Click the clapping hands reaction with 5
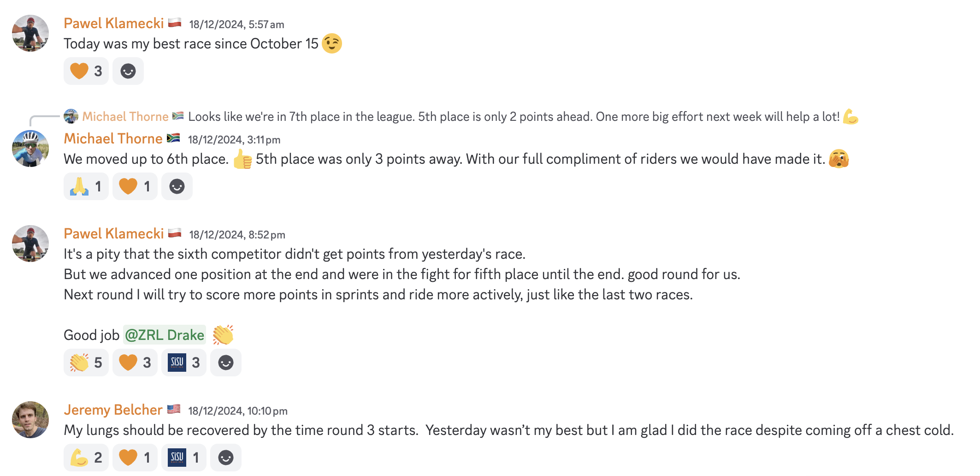980x476 pixels. (86, 363)
